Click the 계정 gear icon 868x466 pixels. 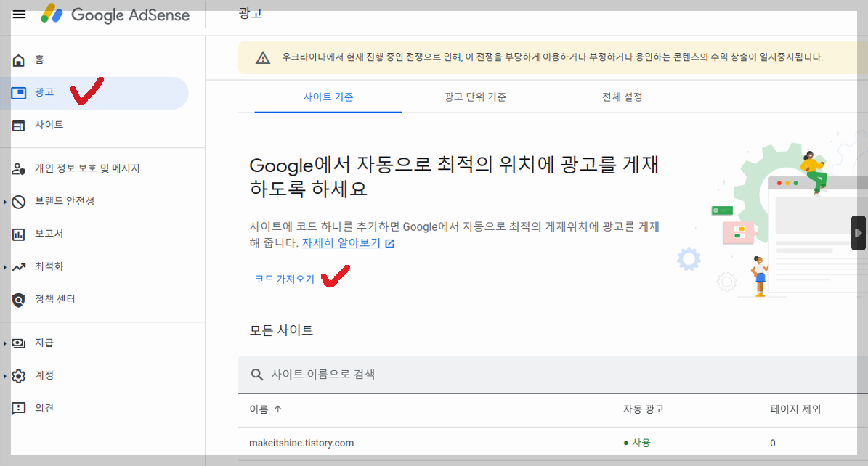[x=19, y=376]
